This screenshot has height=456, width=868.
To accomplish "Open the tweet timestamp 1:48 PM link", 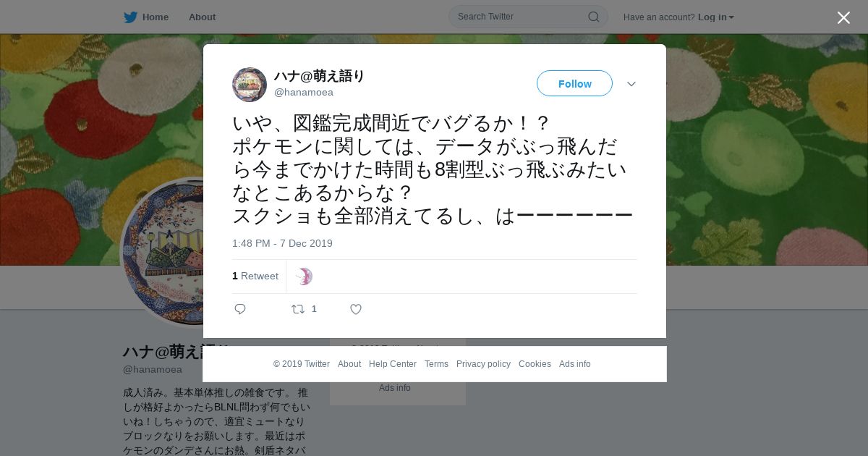I will (x=282, y=243).
